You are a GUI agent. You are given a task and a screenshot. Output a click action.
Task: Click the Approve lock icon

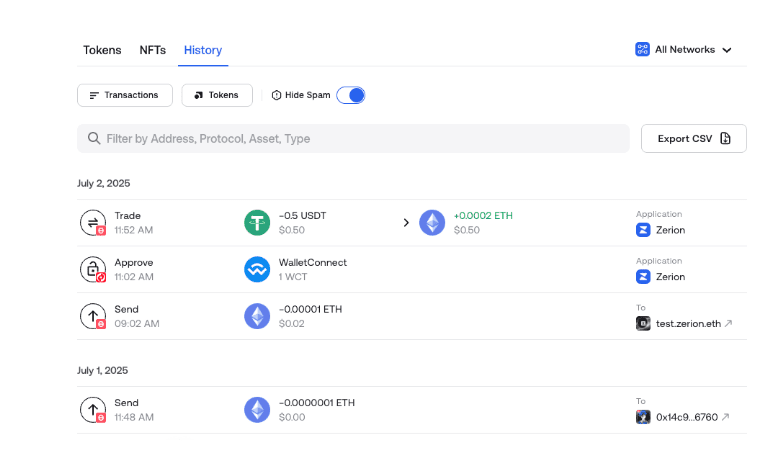tap(93, 270)
